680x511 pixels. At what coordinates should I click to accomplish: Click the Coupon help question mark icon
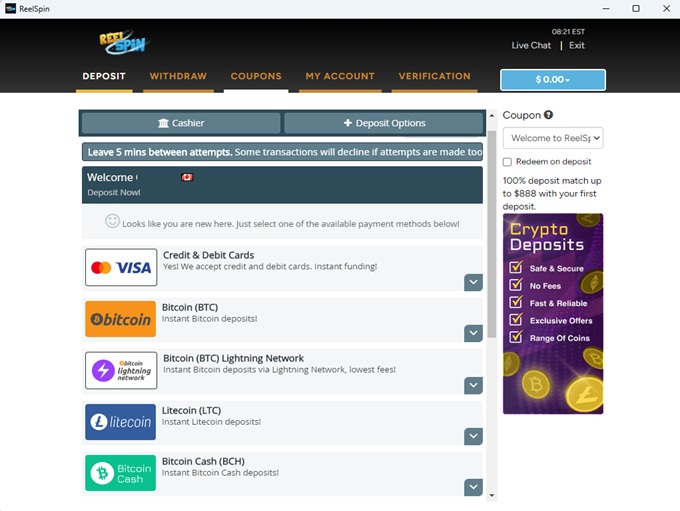click(x=549, y=115)
